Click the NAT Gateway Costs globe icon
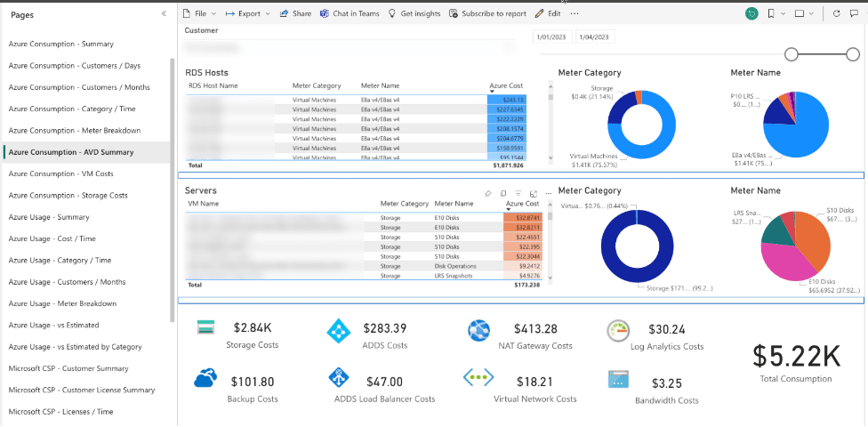The width and height of the screenshot is (868, 427). [478, 331]
